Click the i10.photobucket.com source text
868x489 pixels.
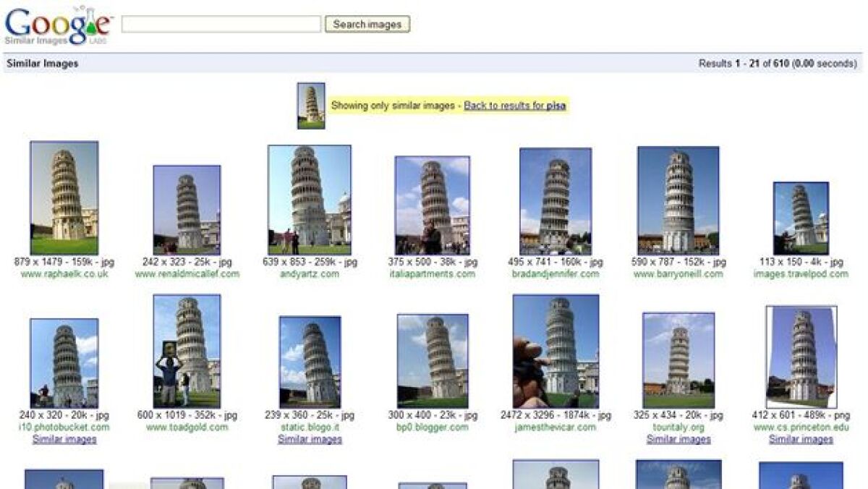(64, 428)
